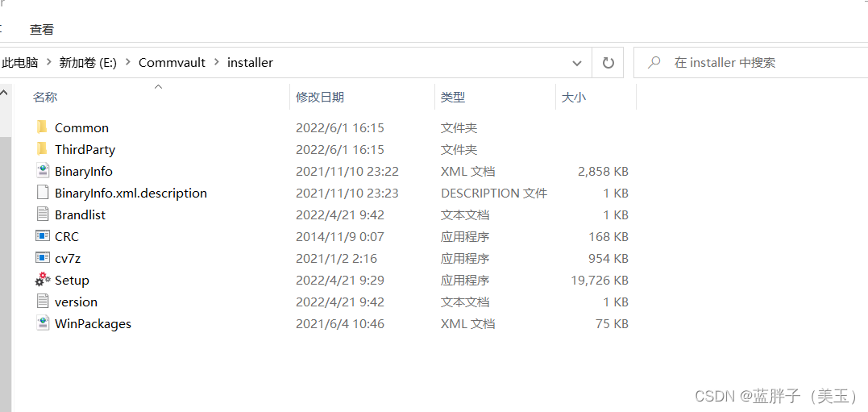Click the cv7z application icon
Image resolution: width=868 pixels, height=412 pixels.
click(43, 258)
